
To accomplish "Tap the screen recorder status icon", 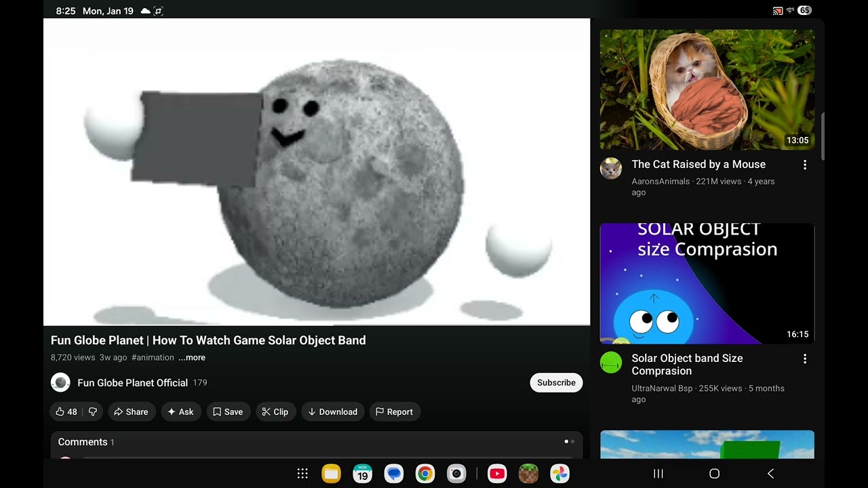I will [x=159, y=11].
